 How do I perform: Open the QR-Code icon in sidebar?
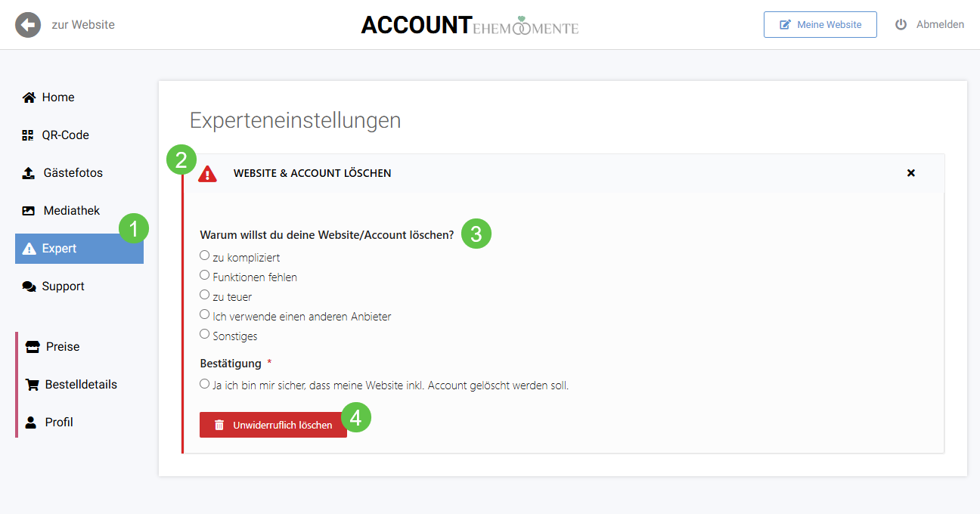[x=28, y=135]
